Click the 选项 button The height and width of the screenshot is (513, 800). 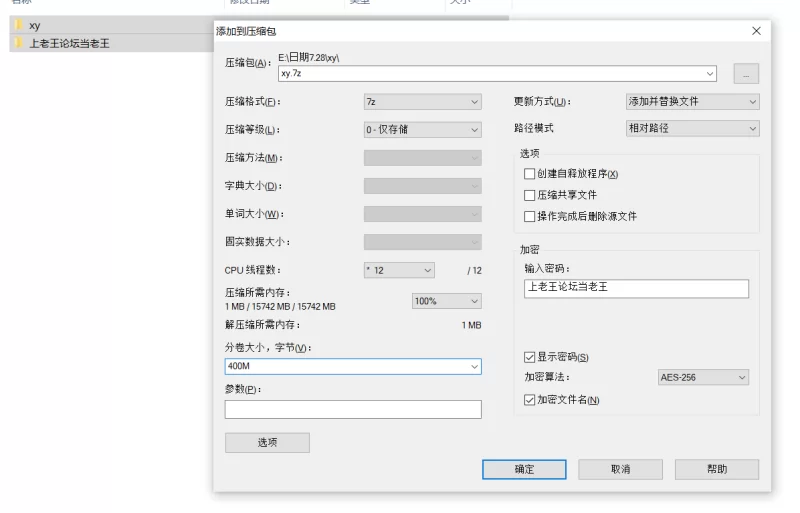267,443
